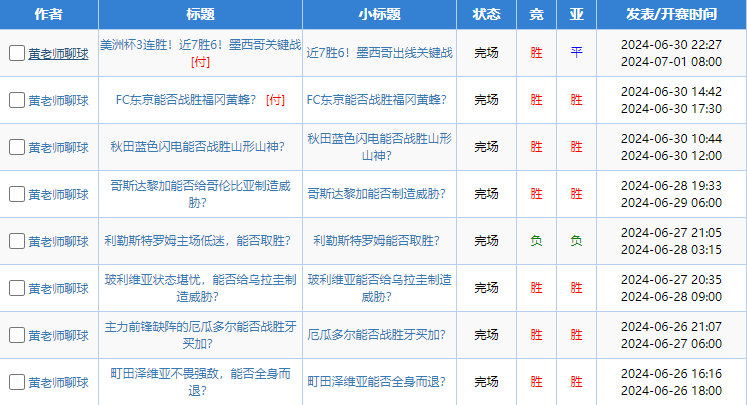Open author 黄老师聊球 in 玻利维亚 row
747x405 pixels.
[x=58, y=289]
